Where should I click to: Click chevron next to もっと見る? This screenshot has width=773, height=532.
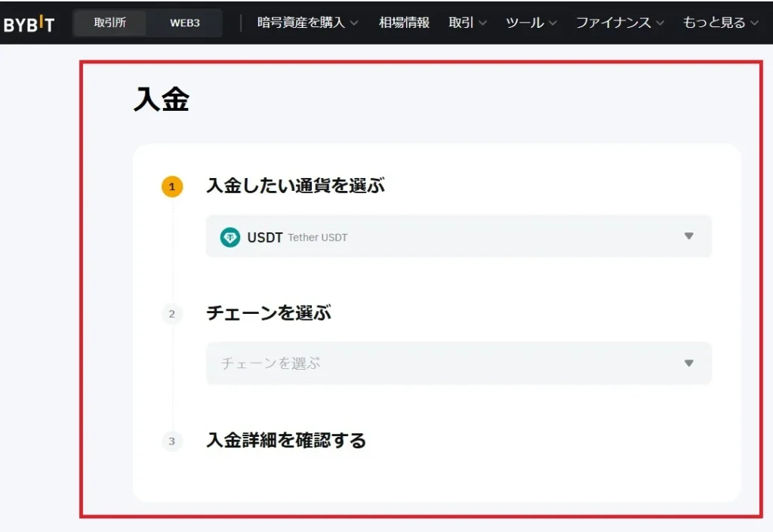pos(754,23)
